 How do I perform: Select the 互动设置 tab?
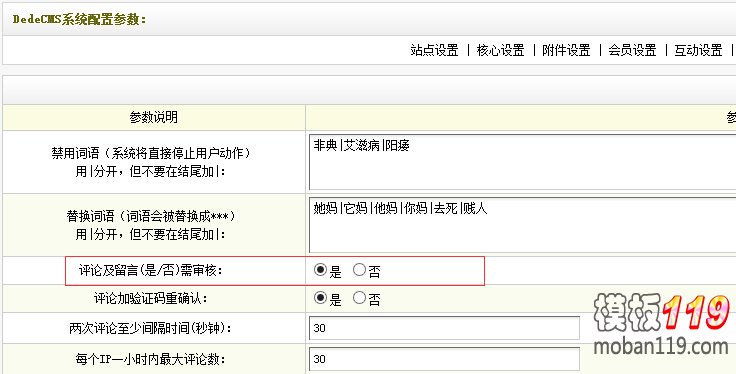[698, 50]
